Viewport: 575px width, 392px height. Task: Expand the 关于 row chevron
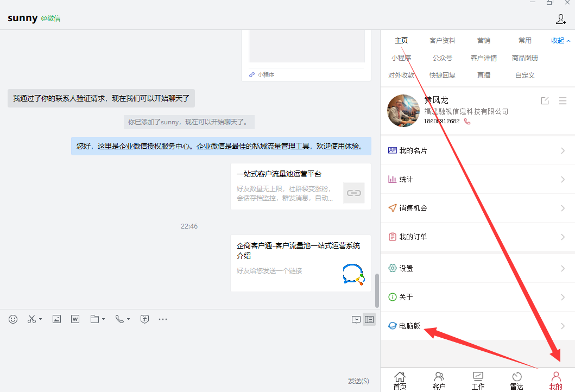563,298
